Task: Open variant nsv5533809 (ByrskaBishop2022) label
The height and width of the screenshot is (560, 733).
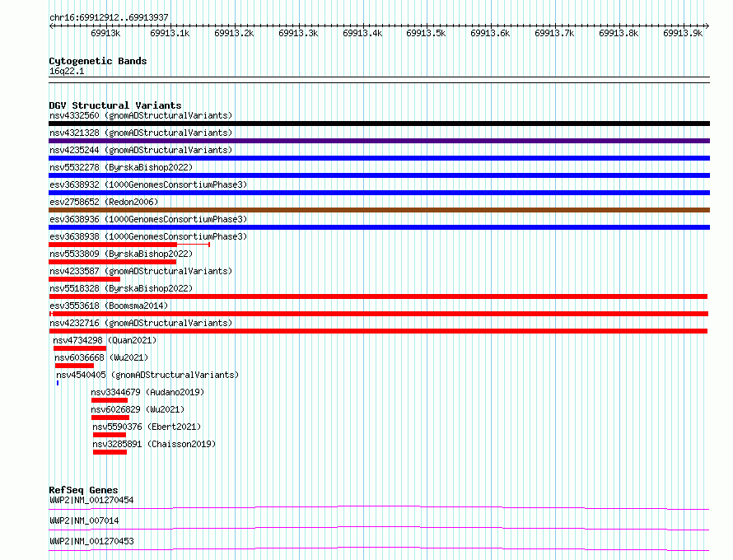Action: pyautogui.click(x=121, y=254)
